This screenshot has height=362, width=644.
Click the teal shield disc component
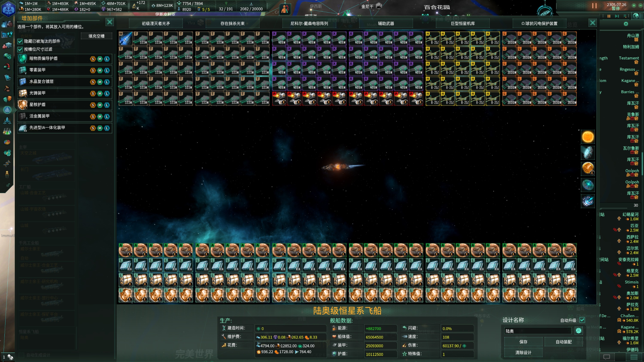coord(588,185)
